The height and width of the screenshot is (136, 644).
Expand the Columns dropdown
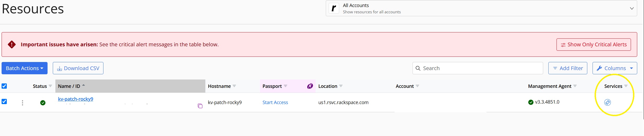[x=615, y=68]
